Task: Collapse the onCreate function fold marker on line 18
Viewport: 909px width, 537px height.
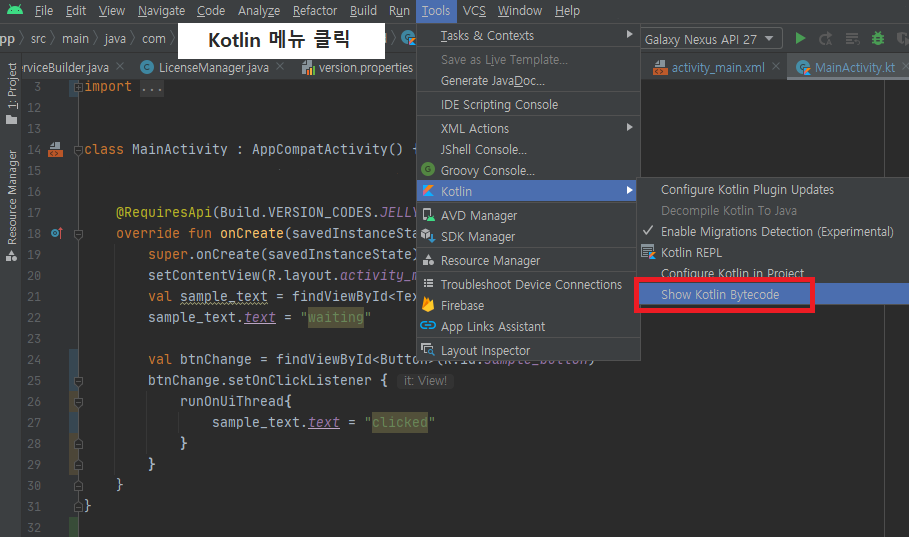Action: point(78,234)
